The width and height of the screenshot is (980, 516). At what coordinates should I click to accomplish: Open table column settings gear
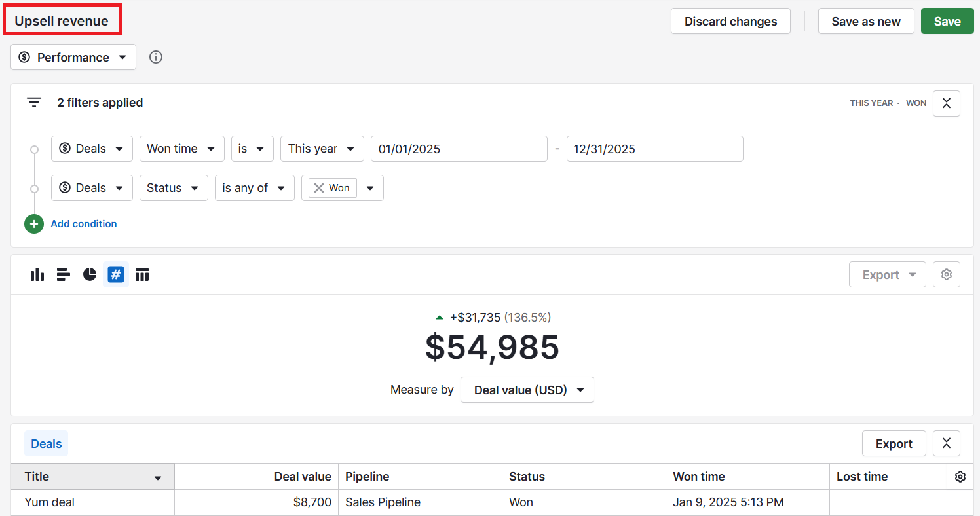(x=960, y=477)
